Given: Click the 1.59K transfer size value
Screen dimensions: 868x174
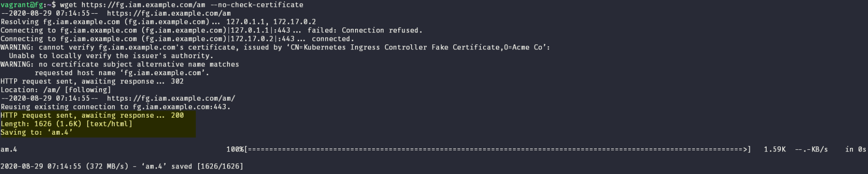Looking at the screenshot, I should point(775,149).
